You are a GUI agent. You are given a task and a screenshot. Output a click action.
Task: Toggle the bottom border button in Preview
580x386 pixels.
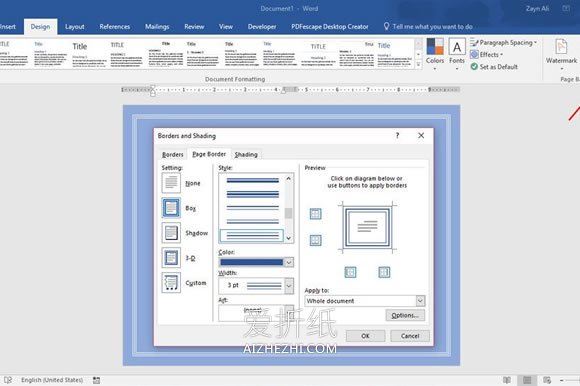coord(316,240)
